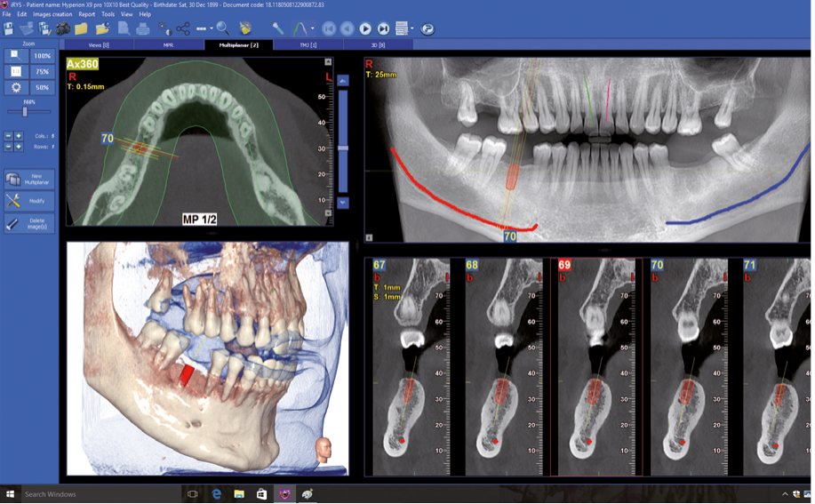Decrease the Cols value with minus
815x504 pixels.
coord(8,136)
